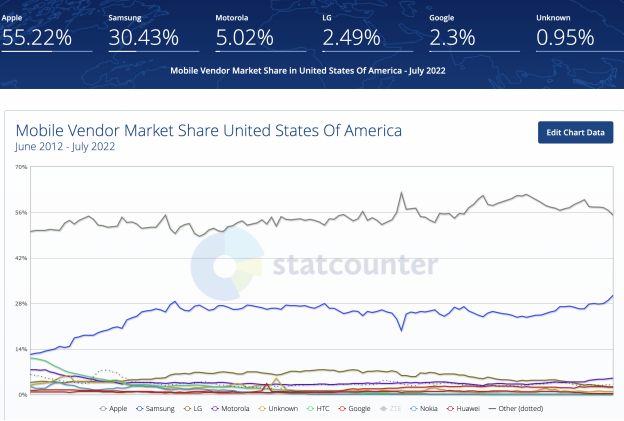Click the Huawei legend entry
Viewport: 624px width, 421px height.
463,409
